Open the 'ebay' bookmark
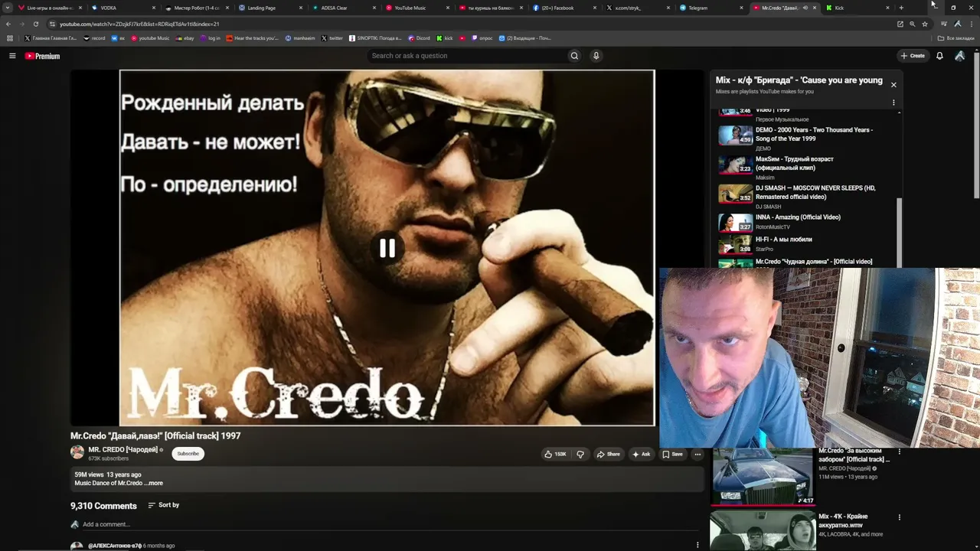This screenshot has height=551, width=980. pyautogui.click(x=185, y=37)
